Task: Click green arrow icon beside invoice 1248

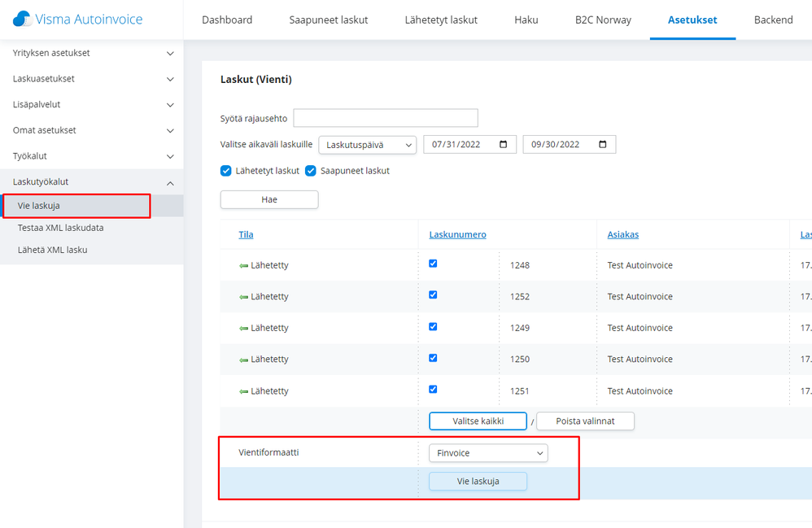Action: click(243, 265)
